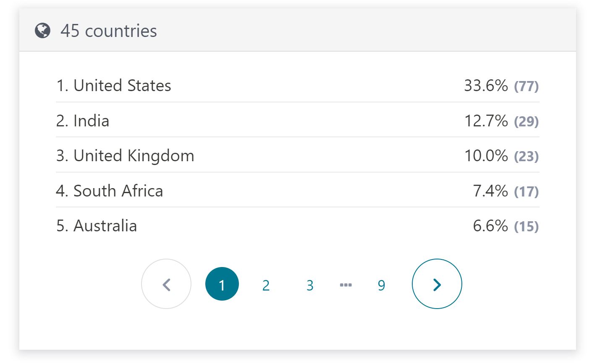Viewport: 592px width, 364px height.
Task: Click the 6.6% value for Australia
Action: 490,226
